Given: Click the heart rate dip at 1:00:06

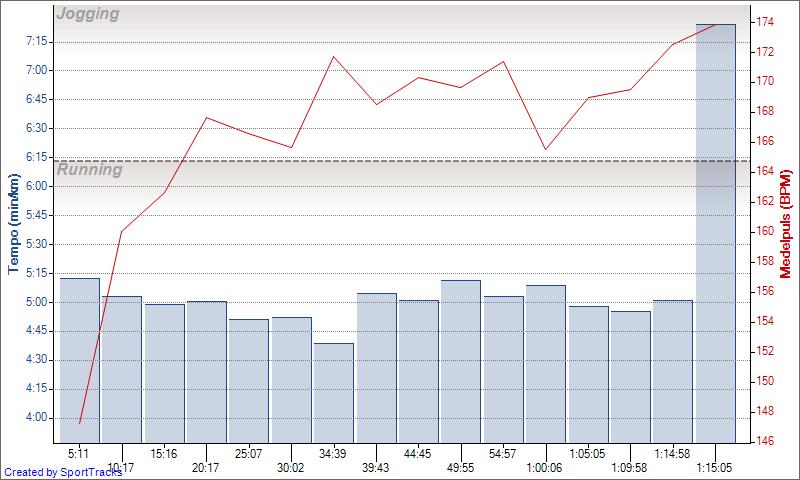Looking at the screenshot, I should pos(545,150).
